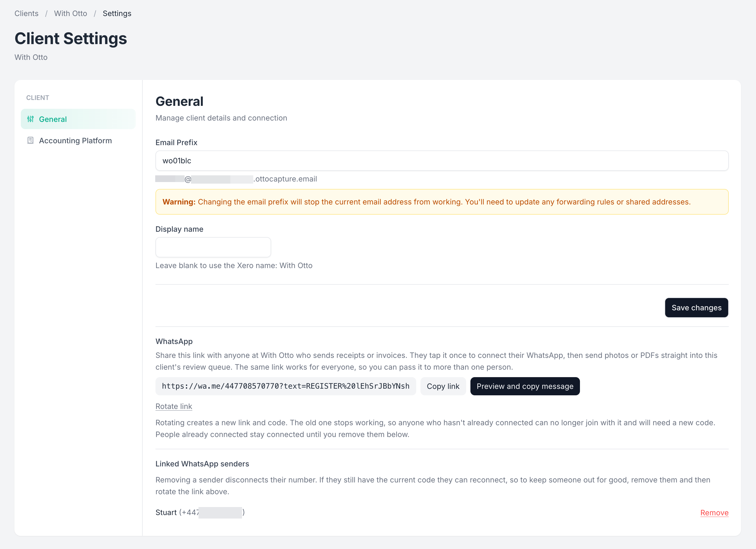Click Save changes button
The width and height of the screenshot is (756, 549).
click(696, 308)
